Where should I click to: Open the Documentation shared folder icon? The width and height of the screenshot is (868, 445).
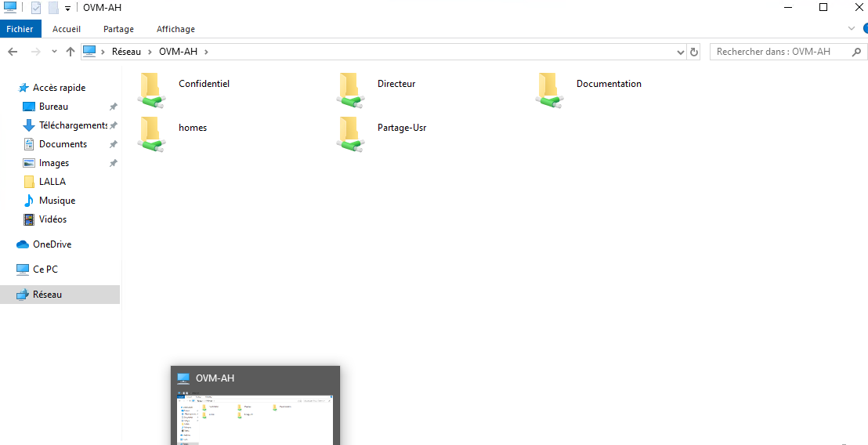click(x=549, y=90)
